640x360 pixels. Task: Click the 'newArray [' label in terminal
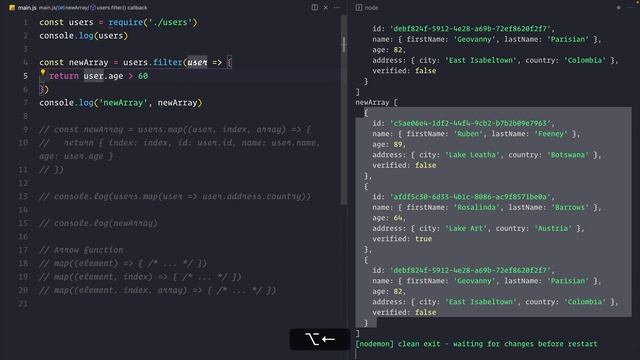click(376, 102)
